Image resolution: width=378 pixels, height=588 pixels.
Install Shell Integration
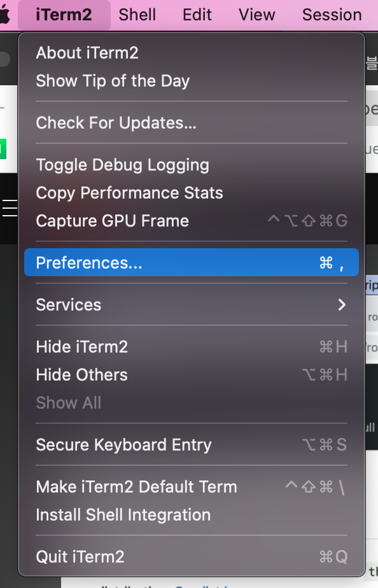point(123,515)
